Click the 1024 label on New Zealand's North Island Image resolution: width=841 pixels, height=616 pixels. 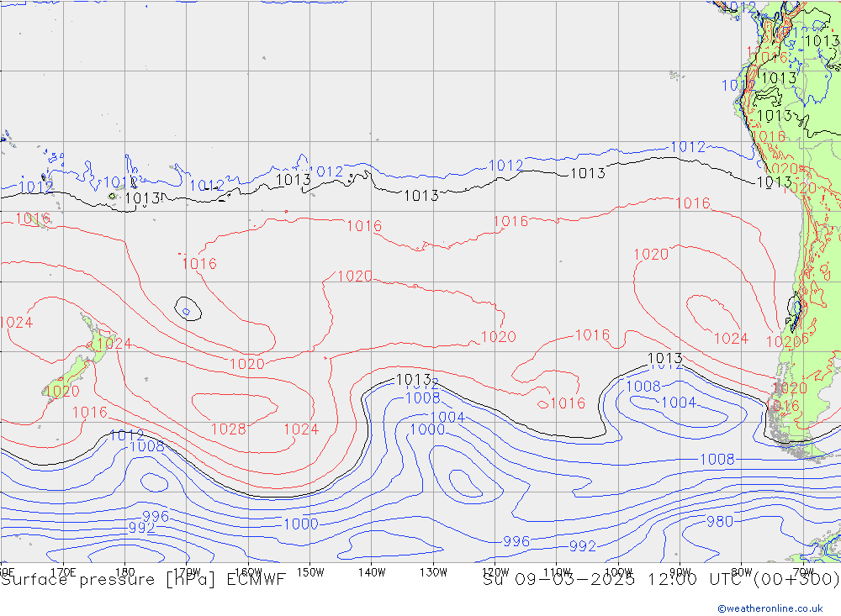coord(114,343)
